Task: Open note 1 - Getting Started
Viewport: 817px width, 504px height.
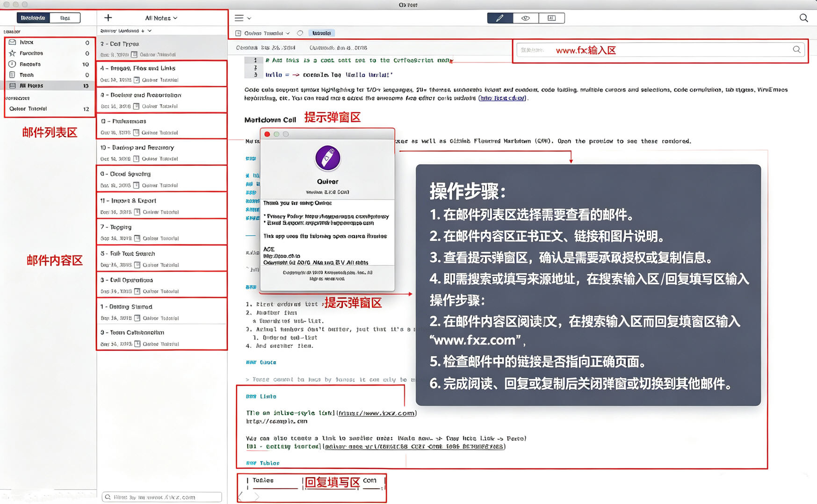Action: [162, 311]
